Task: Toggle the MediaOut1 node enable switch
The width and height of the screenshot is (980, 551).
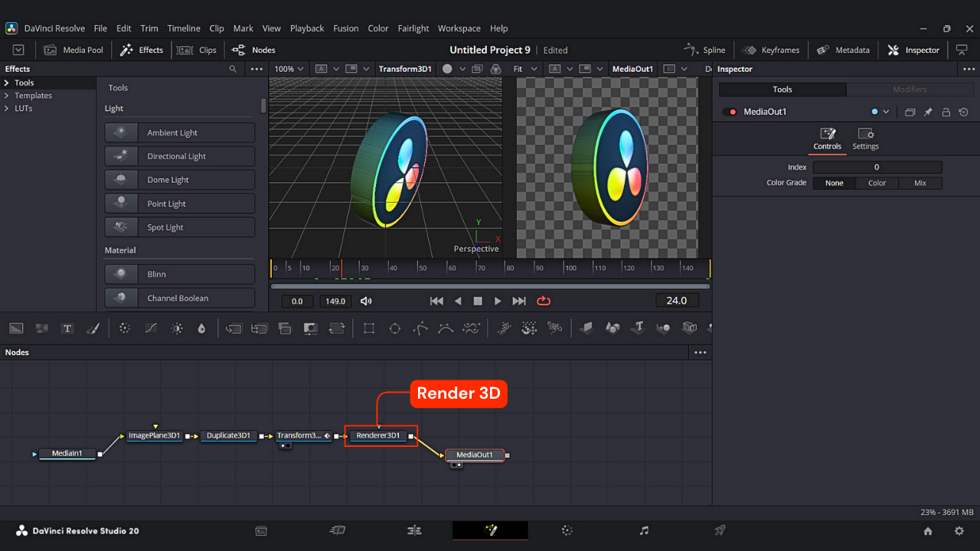Action: 730,112
